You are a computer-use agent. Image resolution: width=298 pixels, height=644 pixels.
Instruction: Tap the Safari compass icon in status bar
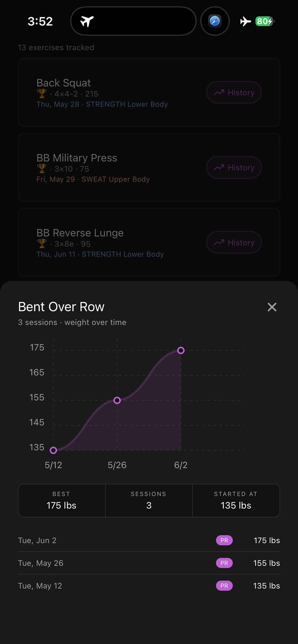pos(215,21)
